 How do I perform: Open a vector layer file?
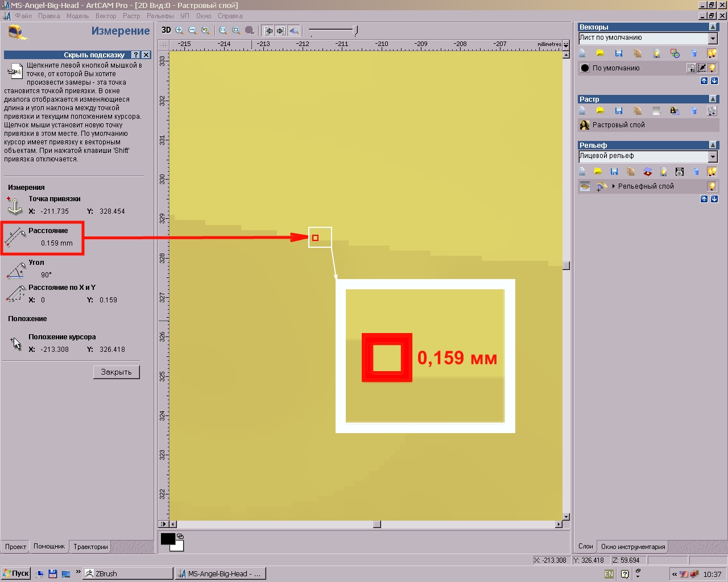600,53
